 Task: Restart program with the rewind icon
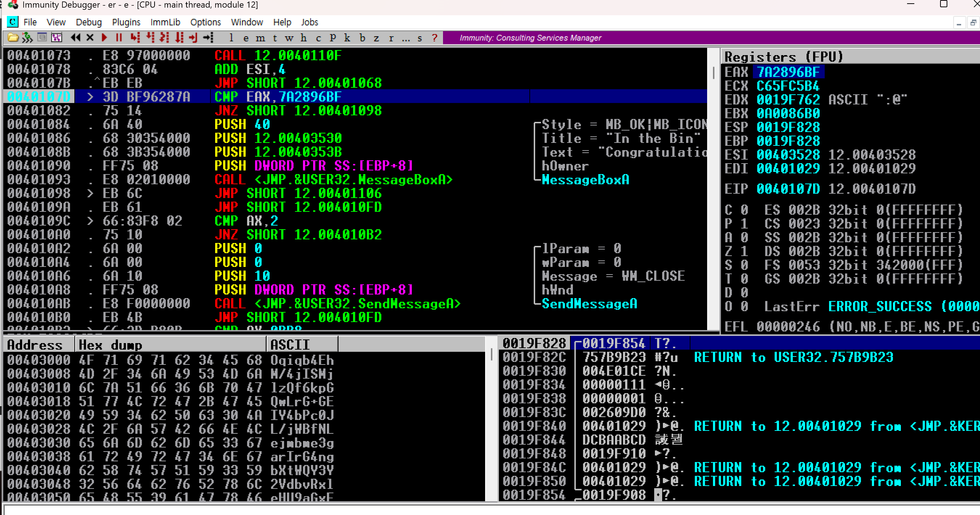pos(75,38)
